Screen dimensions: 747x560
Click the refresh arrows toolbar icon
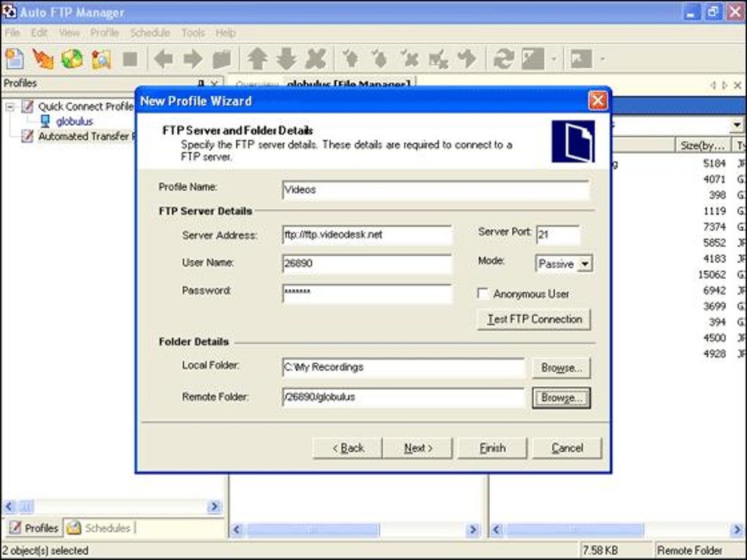pos(503,59)
